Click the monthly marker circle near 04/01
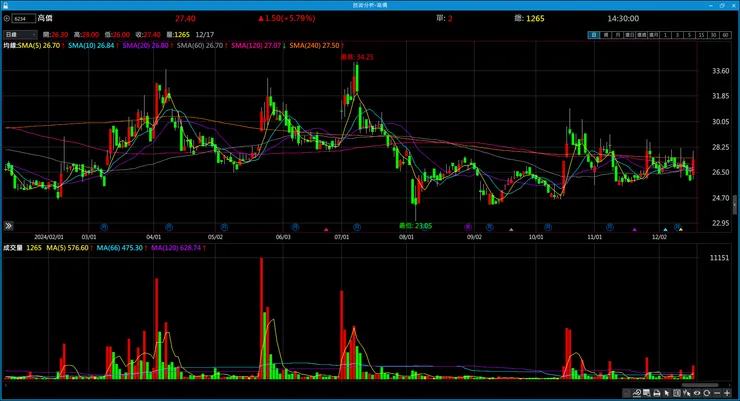The width and height of the screenshot is (740, 401). pyautogui.click(x=168, y=227)
